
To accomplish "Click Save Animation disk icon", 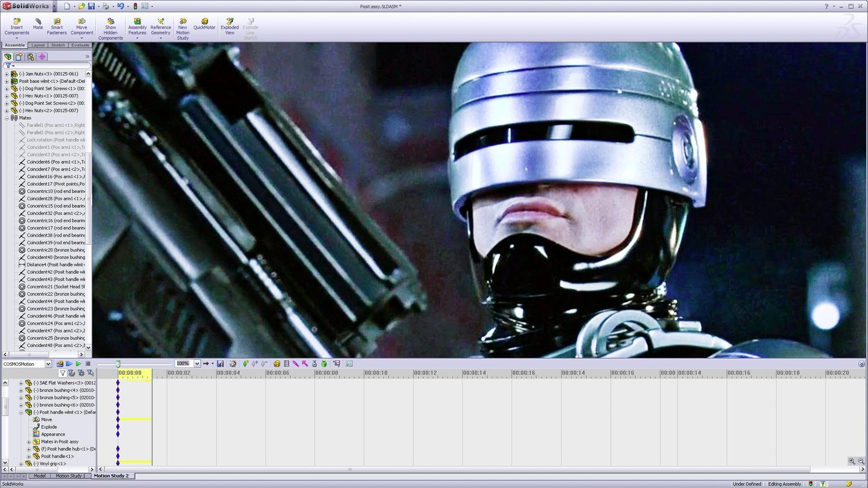I will pyautogui.click(x=220, y=364).
